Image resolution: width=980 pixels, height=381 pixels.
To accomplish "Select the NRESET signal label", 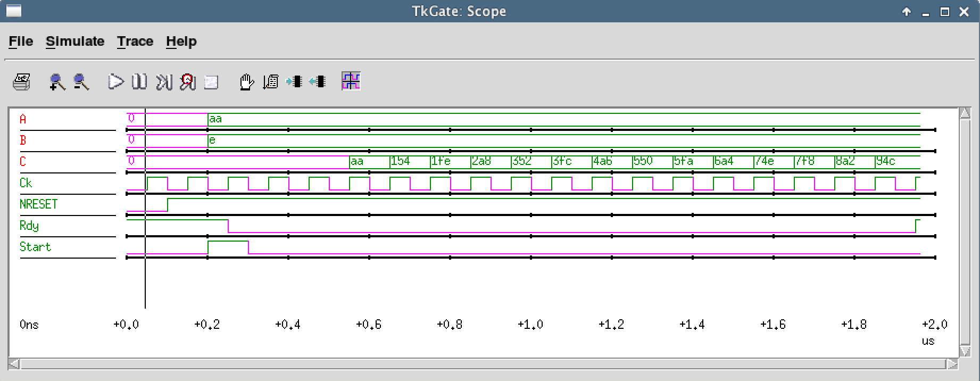I will (x=38, y=204).
